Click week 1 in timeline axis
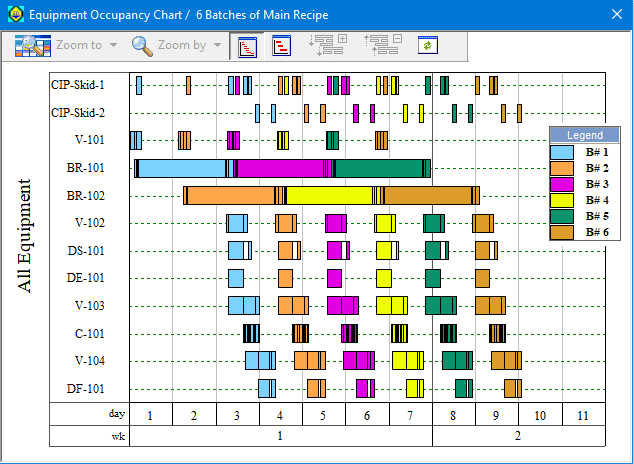634x464 pixels. (x=281, y=436)
